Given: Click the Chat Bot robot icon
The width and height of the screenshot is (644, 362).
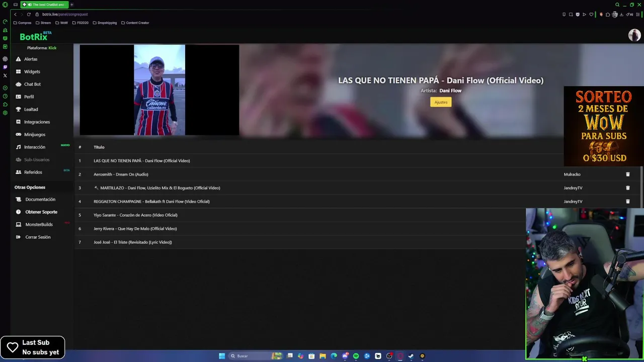Looking at the screenshot, I should tap(19, 84).
